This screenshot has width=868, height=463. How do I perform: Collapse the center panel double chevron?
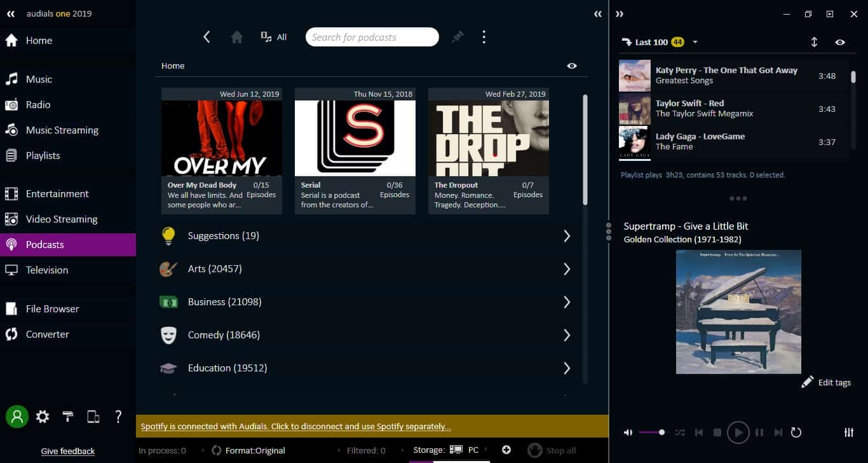coord(598,14)
